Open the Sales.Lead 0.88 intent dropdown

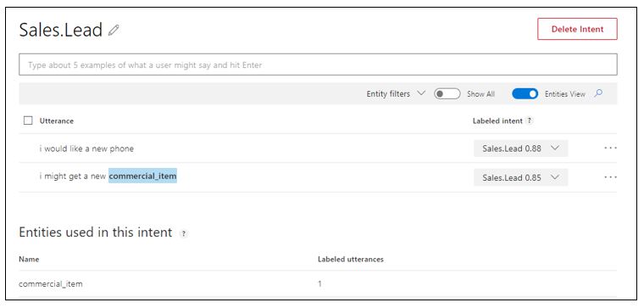click(x=521, y=148)
